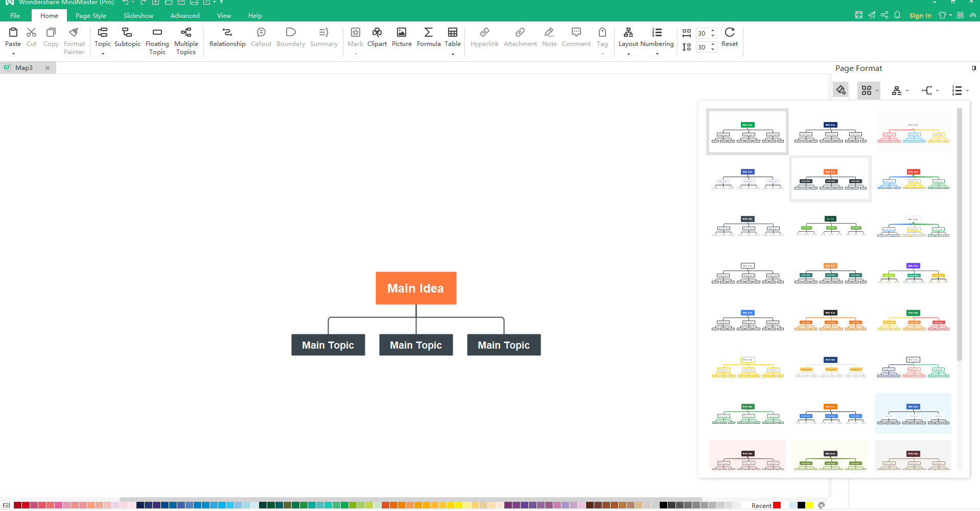Image resolution: width=980 pixels, height=511 pixels.
Task: Pick the red swatch in Recent colors
Action: (x=777, y=505)
